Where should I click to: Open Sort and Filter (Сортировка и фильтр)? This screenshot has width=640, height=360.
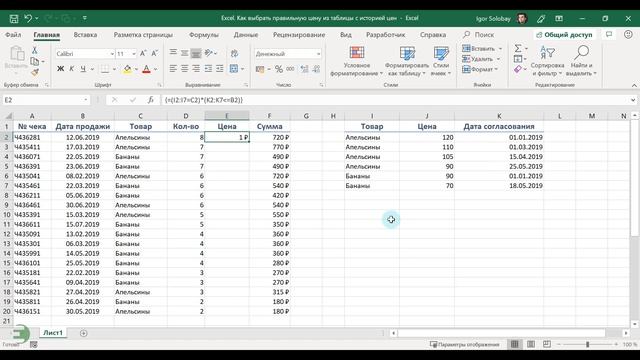point(547,61)
